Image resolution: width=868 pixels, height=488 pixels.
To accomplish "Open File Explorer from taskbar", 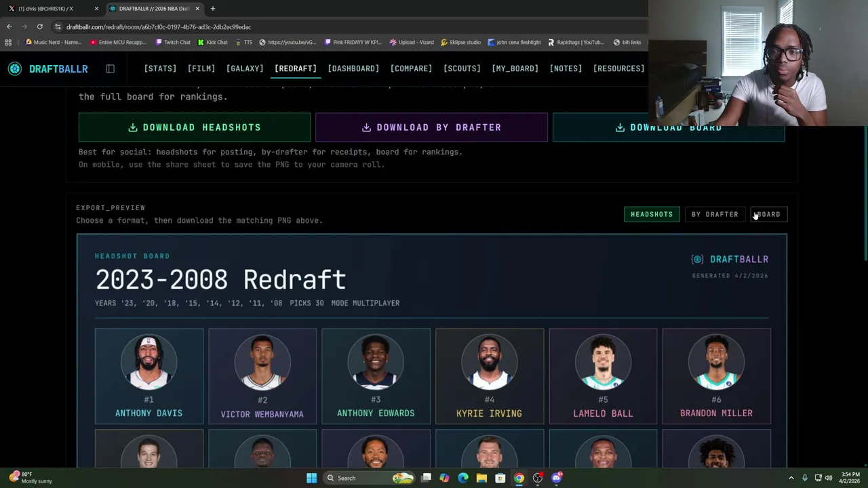I will coord(481,478).
